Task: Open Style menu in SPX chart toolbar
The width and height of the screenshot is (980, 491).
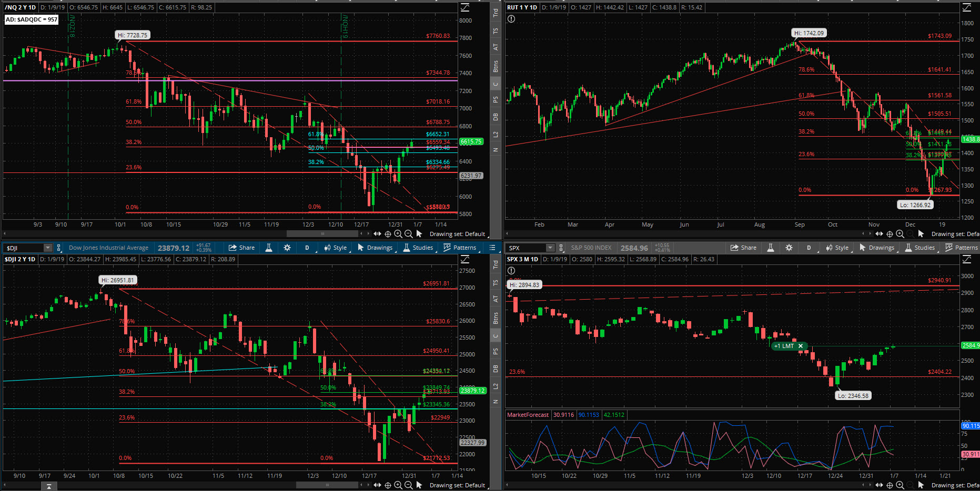Action: (837, 248)
